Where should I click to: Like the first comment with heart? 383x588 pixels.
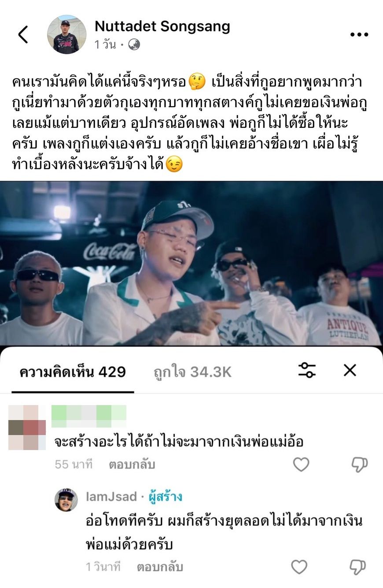point(301,464)
